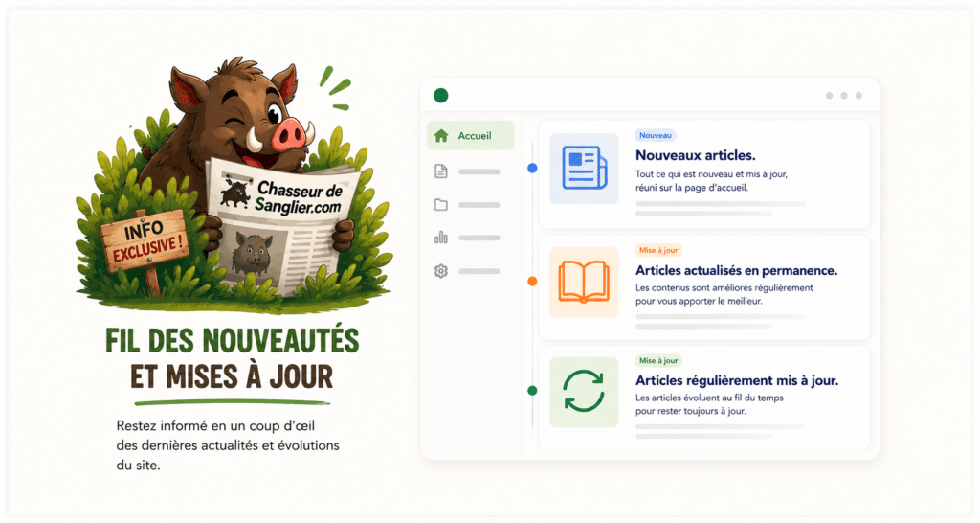The width and height of the screenshot is (980, 523).
Task: Open the folder sidebar icon
Action: pos(441,205)
